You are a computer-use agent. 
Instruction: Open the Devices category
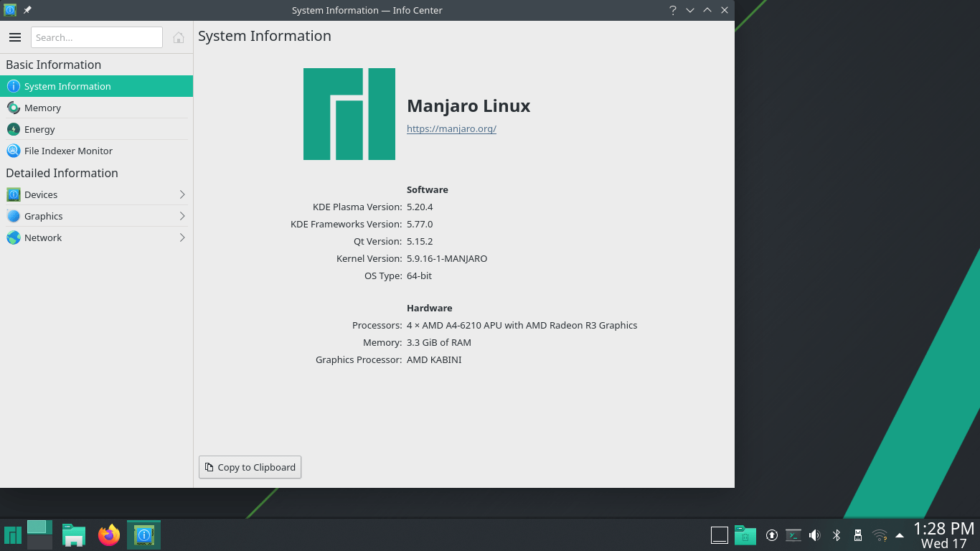point(96,194)
